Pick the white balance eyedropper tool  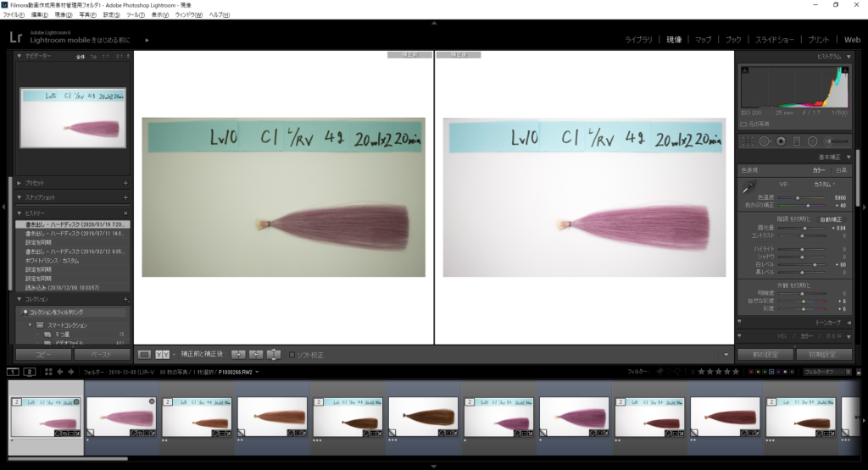click(748, 185)
